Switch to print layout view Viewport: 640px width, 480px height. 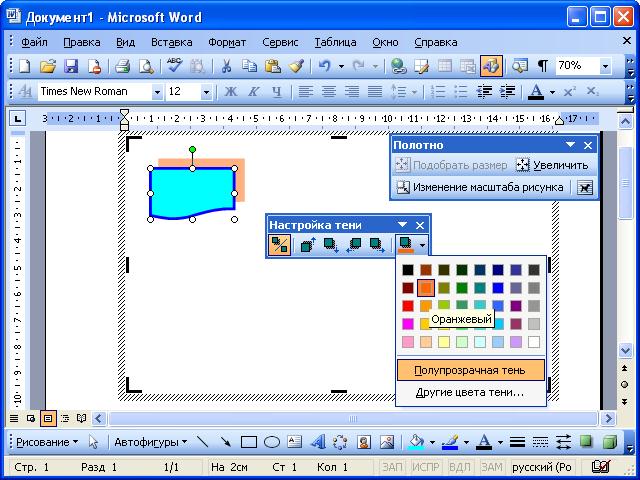click(x=48, y=418)
